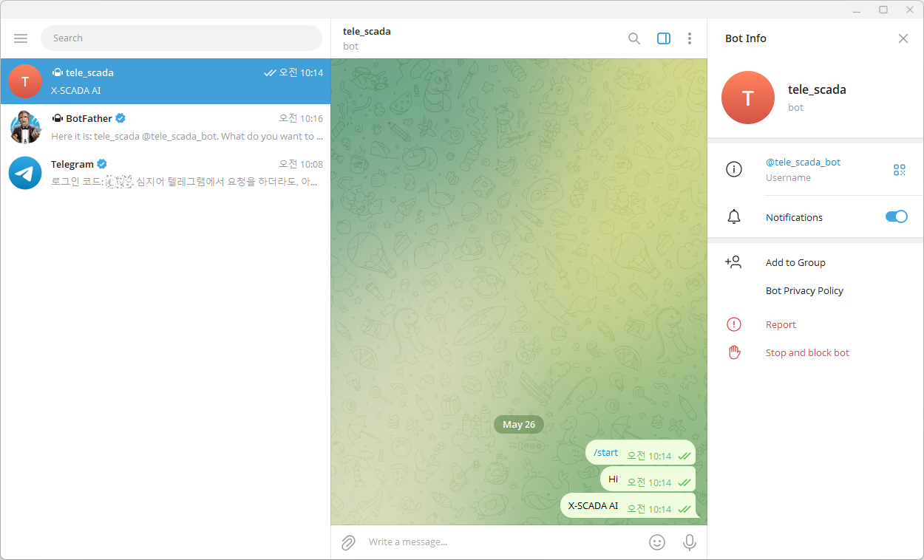This screenshot has height=560, width=924.
Task: Click the info circle icon
Action: point(734,169)
